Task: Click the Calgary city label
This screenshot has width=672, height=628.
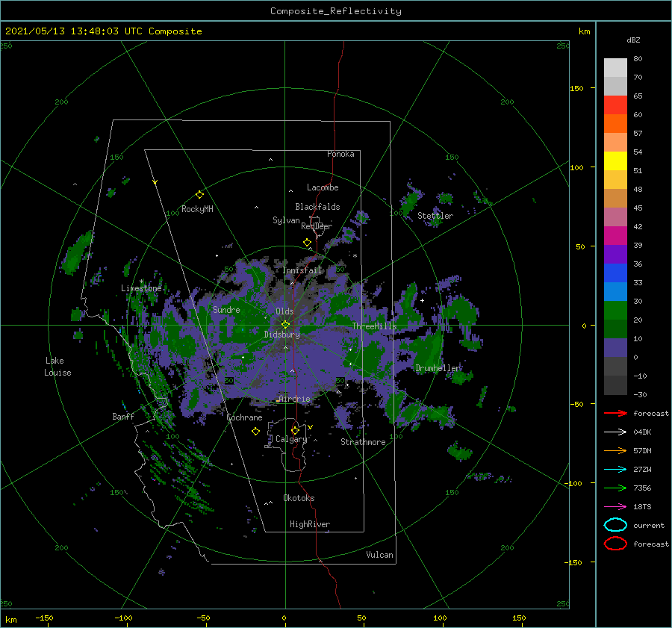Action: (291, 439)
